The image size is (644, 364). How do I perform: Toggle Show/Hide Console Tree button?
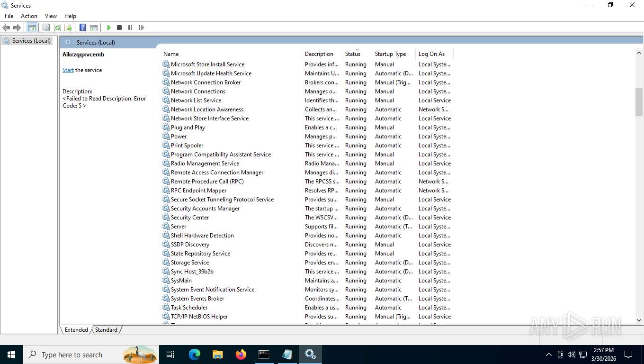point(32,27)
